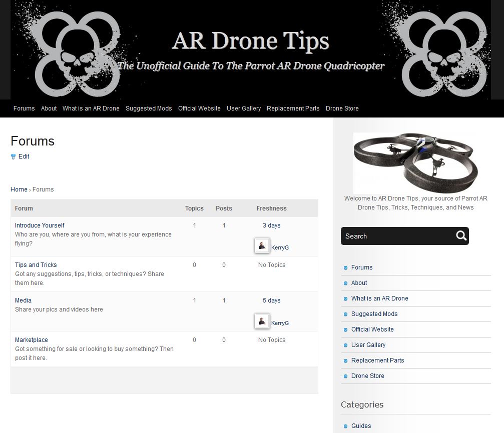Click the Posts column header
The width and height of the screenshot is (504, 433).
[224, 208]
